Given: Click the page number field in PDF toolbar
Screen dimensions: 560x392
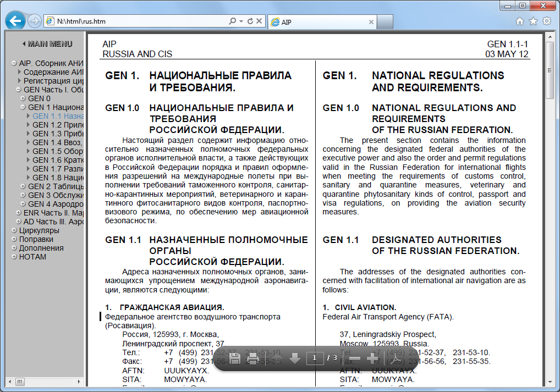Looking at the screenshot, I should point(314,358).
